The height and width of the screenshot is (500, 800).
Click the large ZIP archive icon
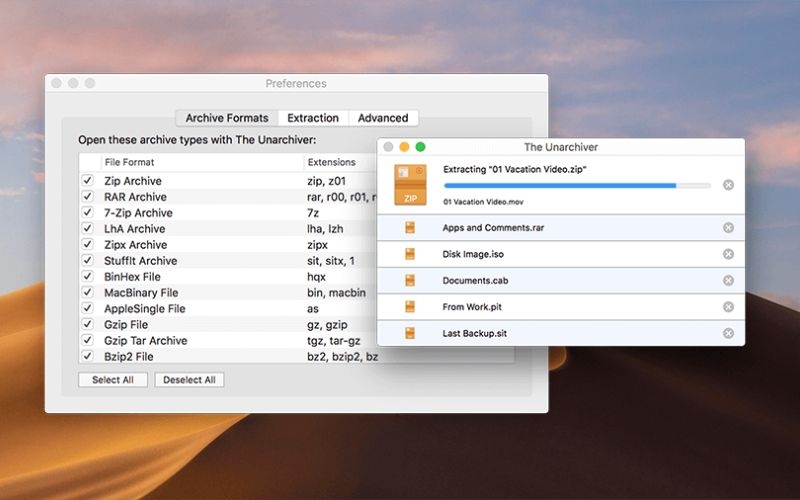point(410,185)
